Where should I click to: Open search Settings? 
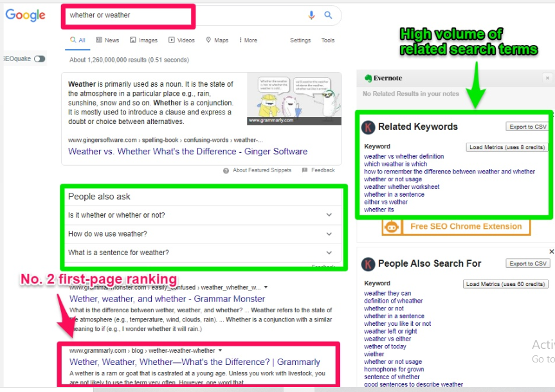[x=300, y=40]
